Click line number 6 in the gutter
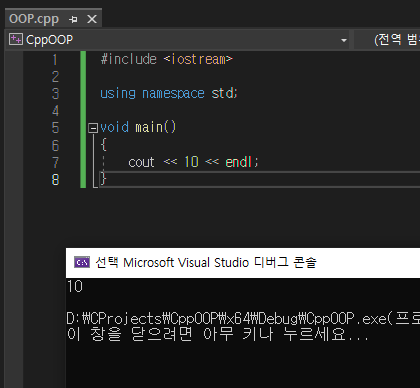 point(55,146)
